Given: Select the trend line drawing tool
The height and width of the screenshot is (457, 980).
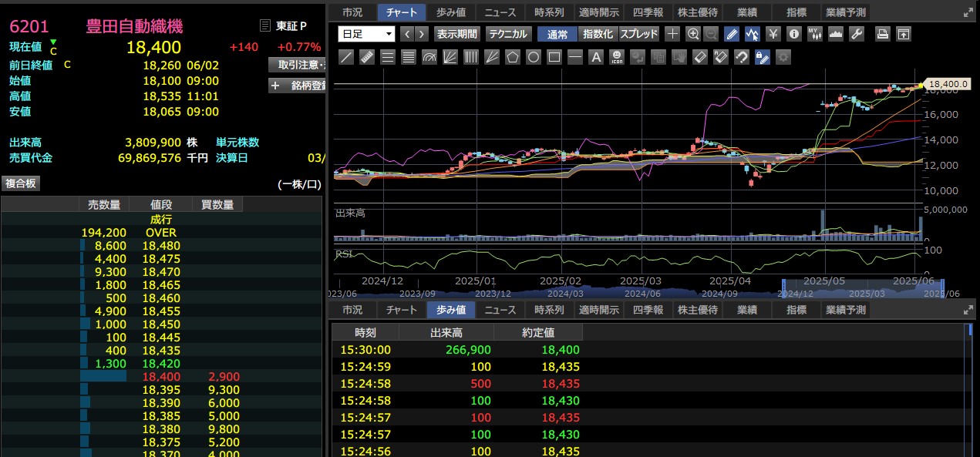Looking at the screenshot, I should point(347,57).
